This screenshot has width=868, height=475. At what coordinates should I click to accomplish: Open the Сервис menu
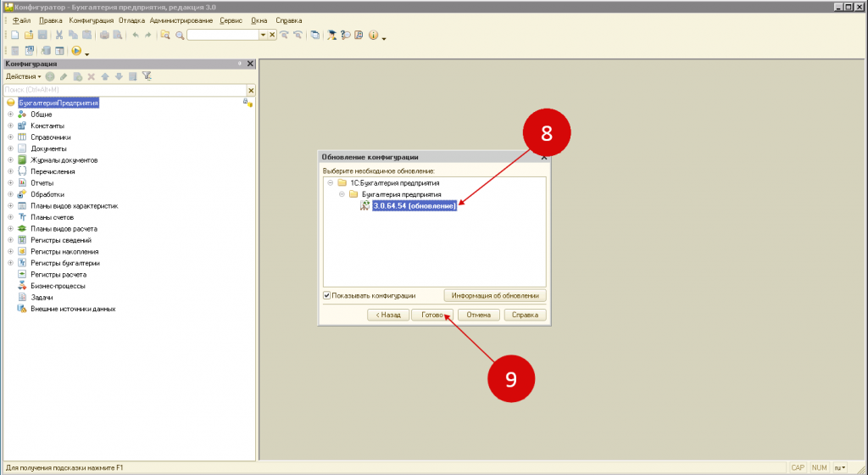(x=231, y=20)
